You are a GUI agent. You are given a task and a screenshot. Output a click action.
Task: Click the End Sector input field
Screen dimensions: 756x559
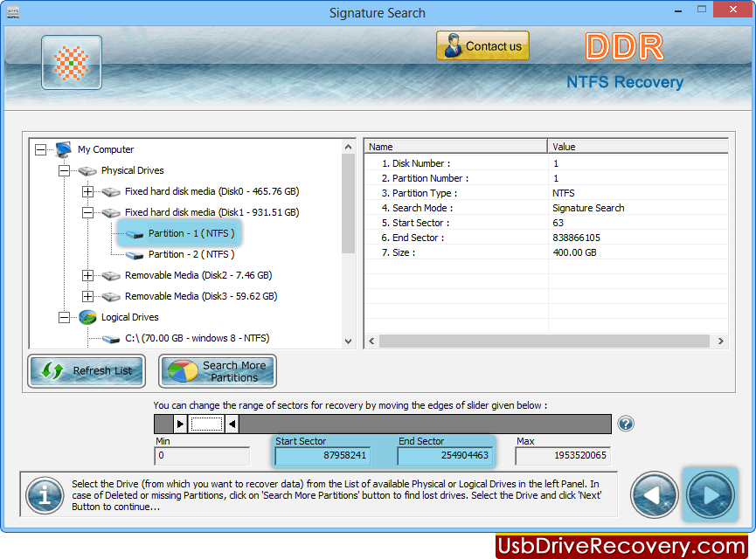point(445,456)
